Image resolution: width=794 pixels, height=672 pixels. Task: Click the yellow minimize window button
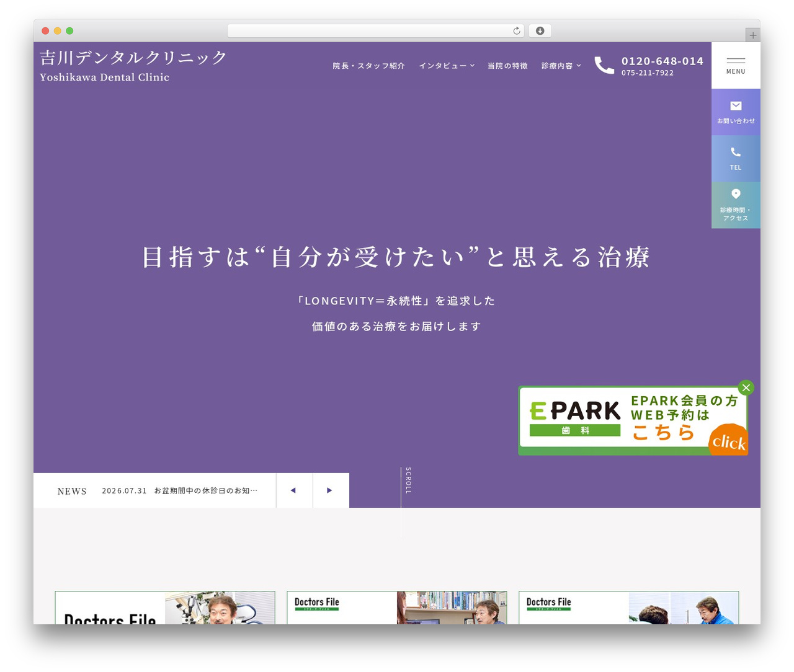pyautogui.click(x=58, y=31)
